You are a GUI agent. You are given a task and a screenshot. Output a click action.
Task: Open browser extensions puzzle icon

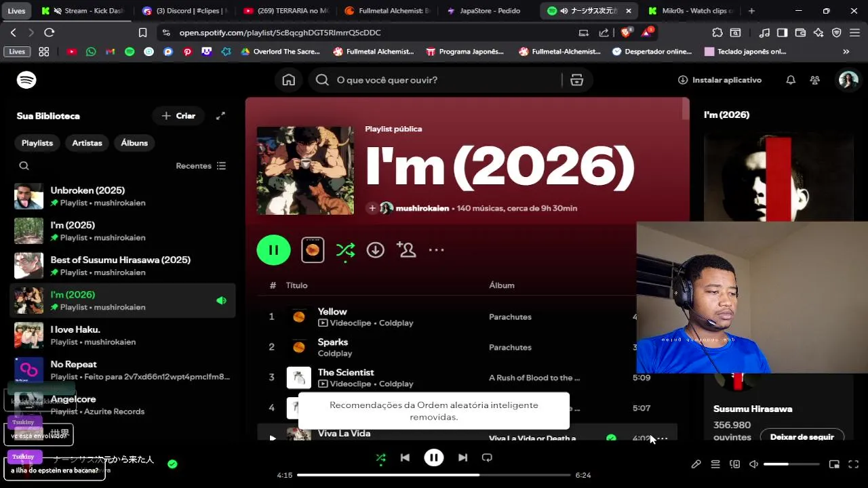coord(717,32)
